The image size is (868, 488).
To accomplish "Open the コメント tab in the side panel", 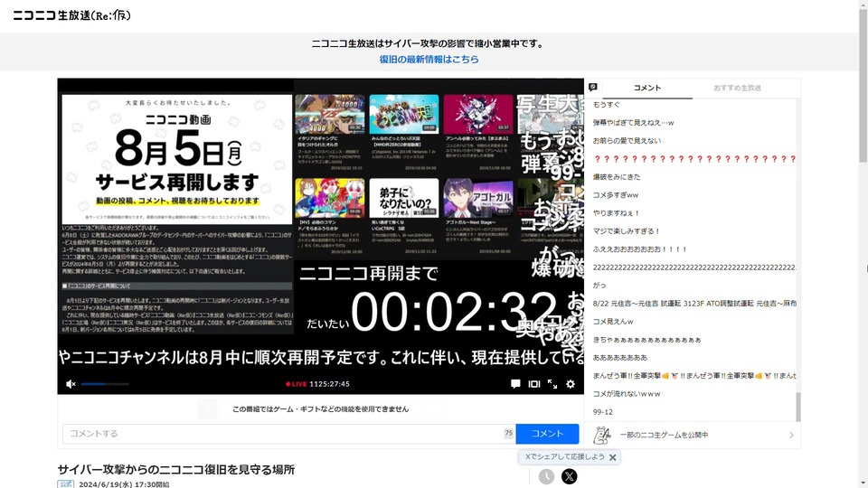I will 647,88.
